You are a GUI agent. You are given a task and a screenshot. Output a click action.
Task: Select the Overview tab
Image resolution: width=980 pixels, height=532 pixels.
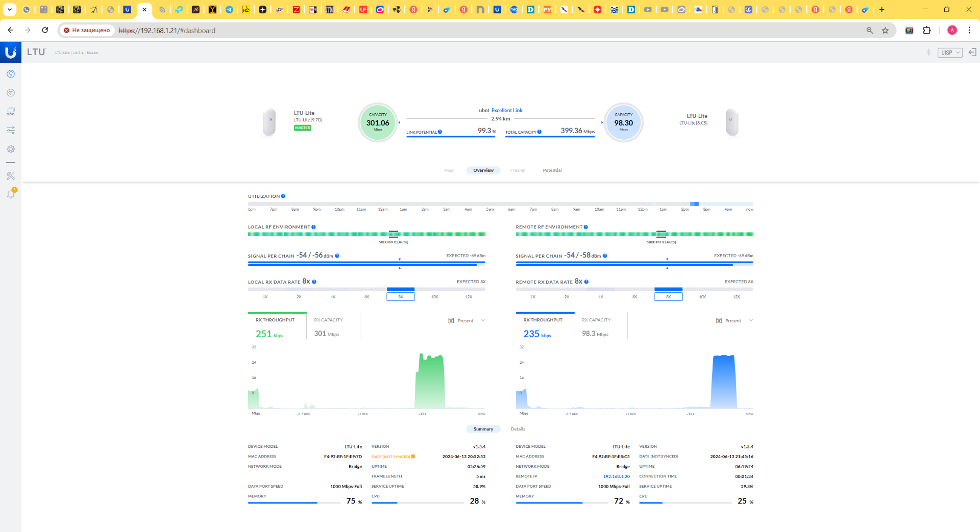pyautogui.click(x=483, y=170)
